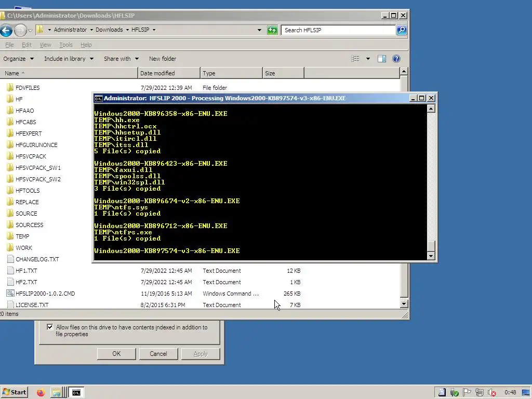Click the disabled Apply button
The width and height of the screenshot is (532, 399).
coord(201,353)
